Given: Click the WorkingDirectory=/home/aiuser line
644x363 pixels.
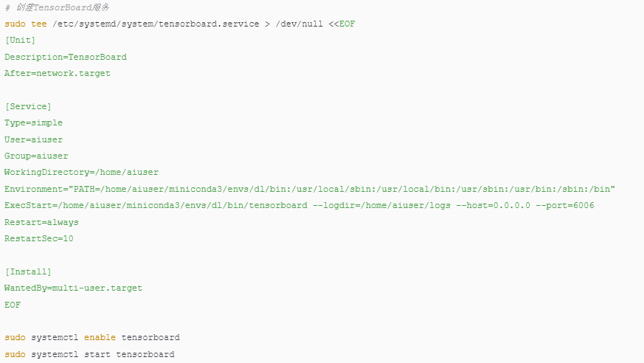Looking at the screenshot, I should point(81,172).
